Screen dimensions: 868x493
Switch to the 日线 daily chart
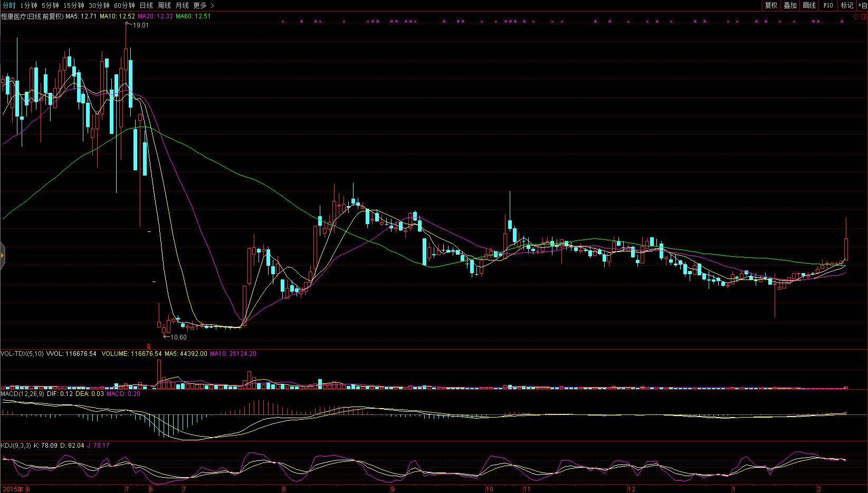146,5
